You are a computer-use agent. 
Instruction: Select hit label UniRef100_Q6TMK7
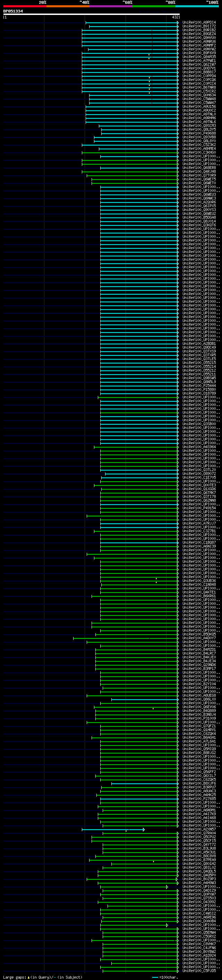tap(199, 493)
